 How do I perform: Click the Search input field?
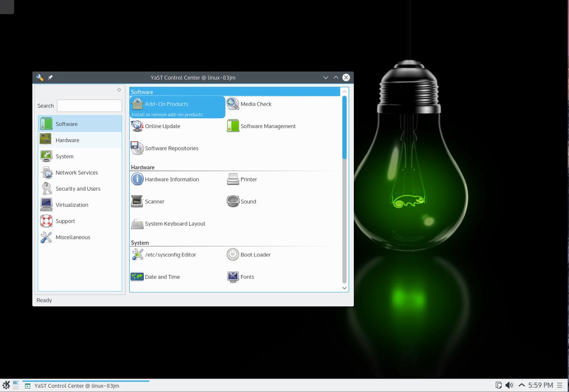pyautogui.click(x=89, y=106)
